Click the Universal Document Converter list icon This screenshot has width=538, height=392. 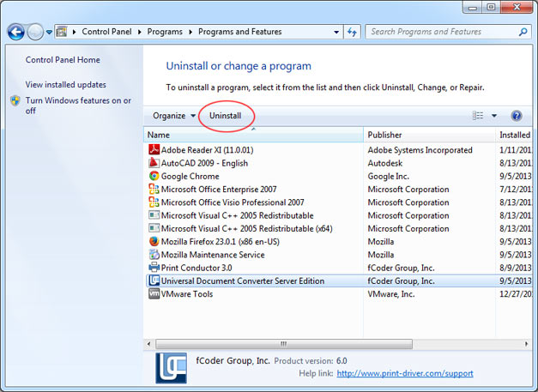tap(154, 280)
